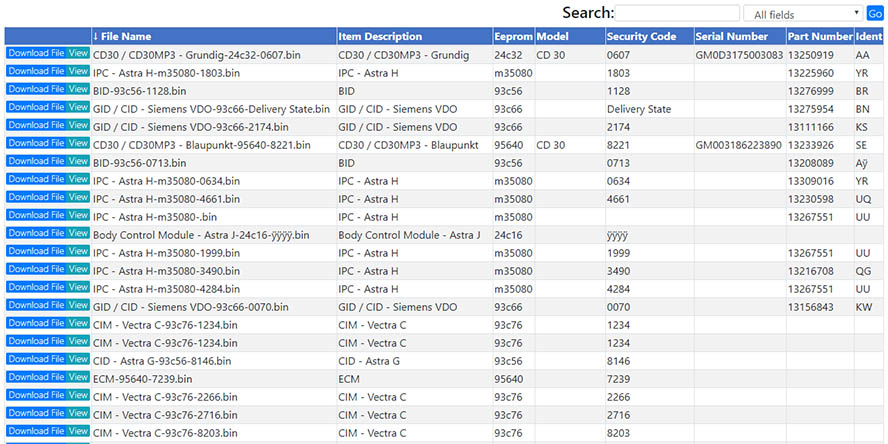
Task: Sort by Security Code header
Action: coord(641,36)
